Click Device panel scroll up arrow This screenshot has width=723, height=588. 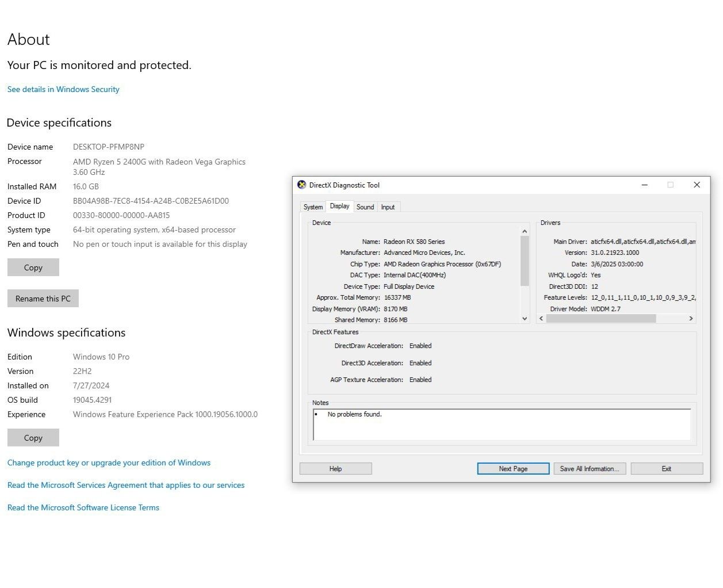(525, 231)
